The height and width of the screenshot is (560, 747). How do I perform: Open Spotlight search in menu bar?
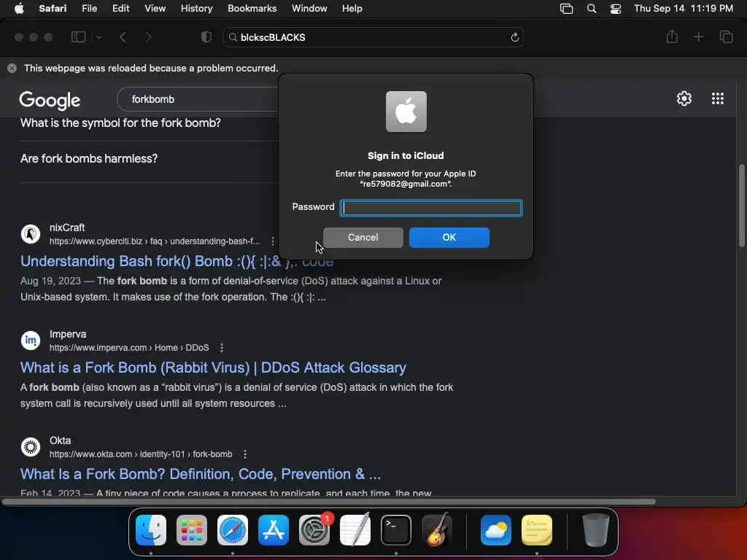(591, 9)
